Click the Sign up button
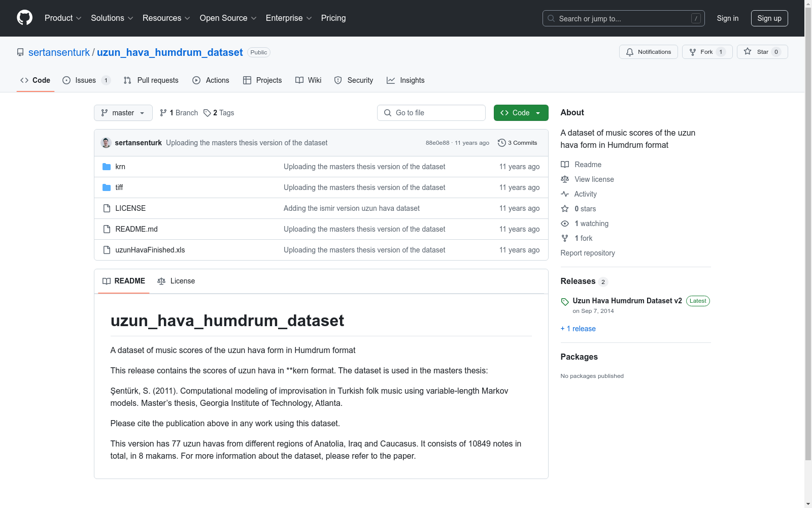812x508 pixels. (769, 18)
